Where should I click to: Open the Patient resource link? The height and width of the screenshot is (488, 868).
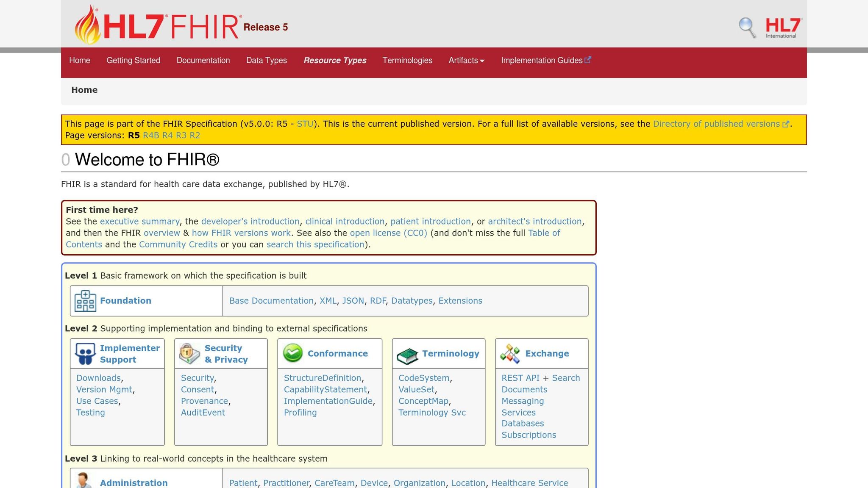[243, 482]
